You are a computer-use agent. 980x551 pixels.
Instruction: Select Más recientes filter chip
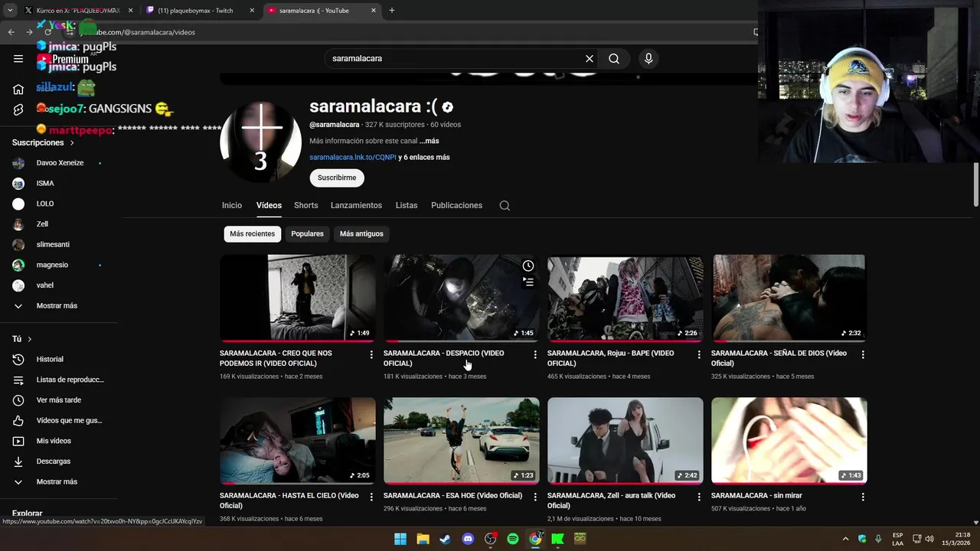[252, 233]
